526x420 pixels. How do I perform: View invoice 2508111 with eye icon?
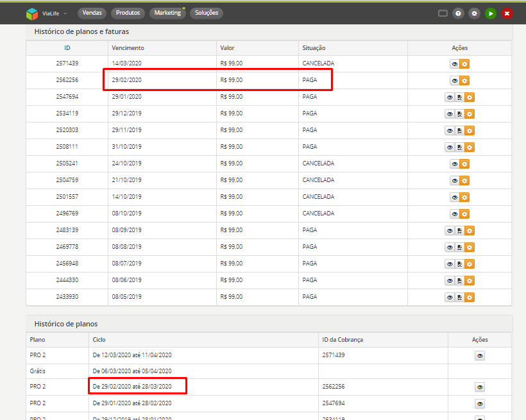450,147
